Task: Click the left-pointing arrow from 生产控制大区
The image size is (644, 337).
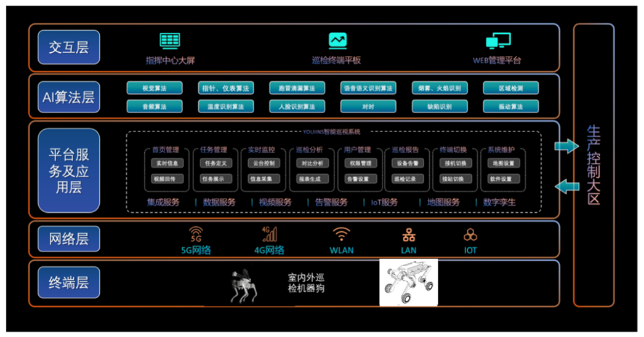Action: click(566, 186)
